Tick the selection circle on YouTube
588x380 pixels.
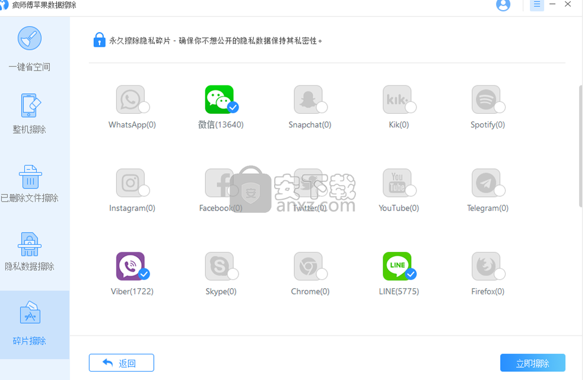pyautogui.click(x=411, y=190)
